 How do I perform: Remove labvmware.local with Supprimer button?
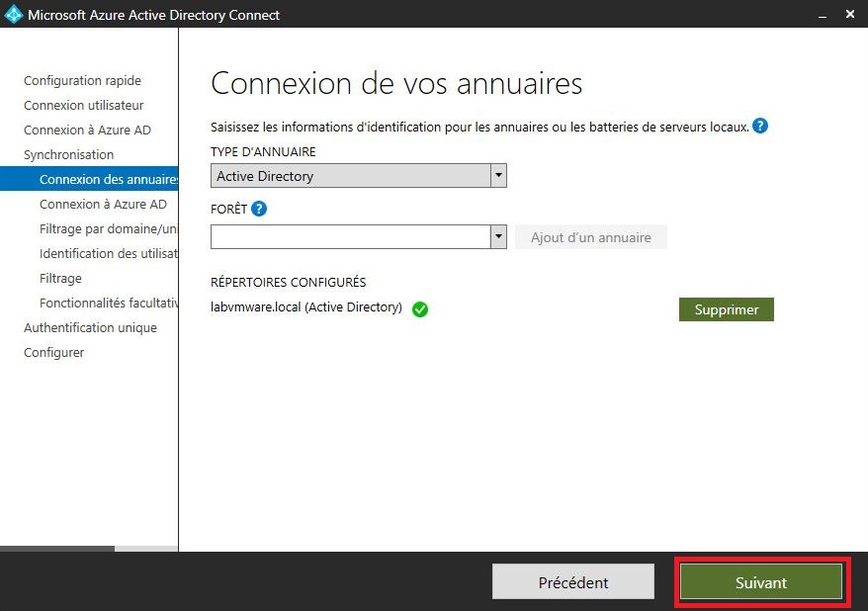click(x=727, y=309)
